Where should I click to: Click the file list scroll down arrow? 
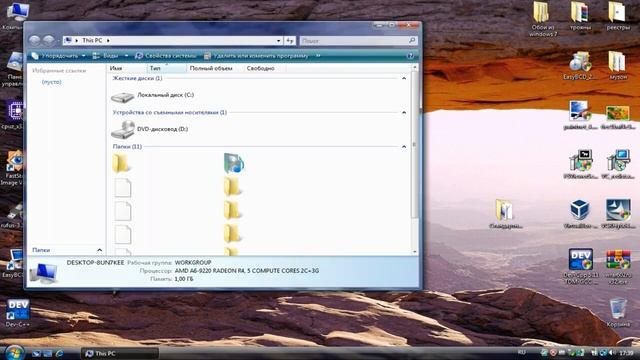point(415,252)
